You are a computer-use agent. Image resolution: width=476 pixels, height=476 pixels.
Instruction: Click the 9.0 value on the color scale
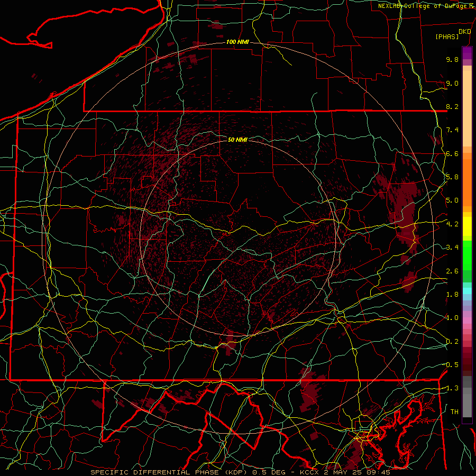[452, 83]
